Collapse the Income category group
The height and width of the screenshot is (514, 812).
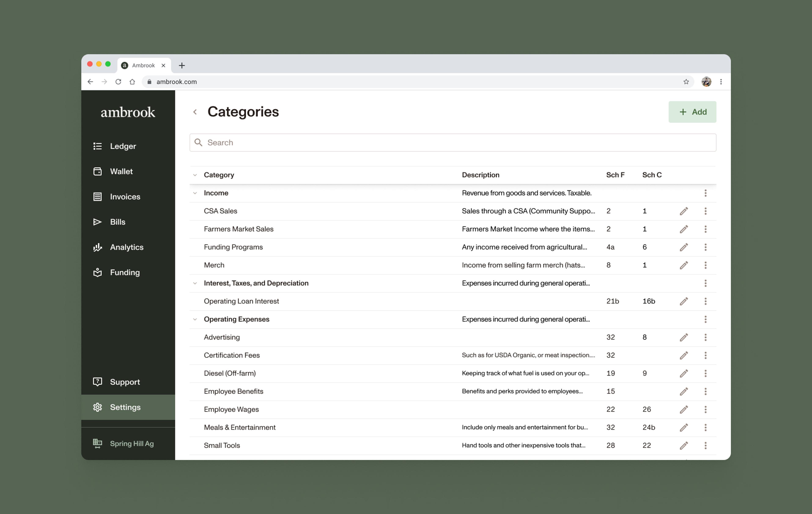coord(195,193)
